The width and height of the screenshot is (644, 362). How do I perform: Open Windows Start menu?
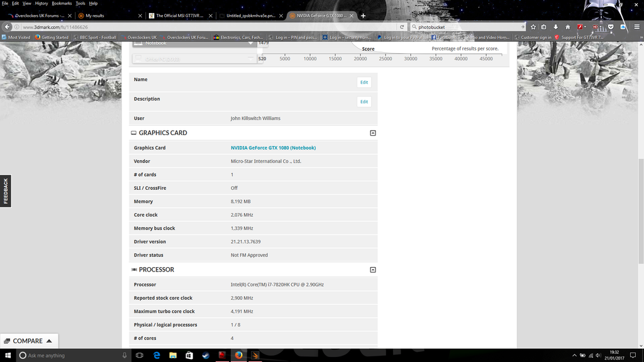[x=8, y=355]
